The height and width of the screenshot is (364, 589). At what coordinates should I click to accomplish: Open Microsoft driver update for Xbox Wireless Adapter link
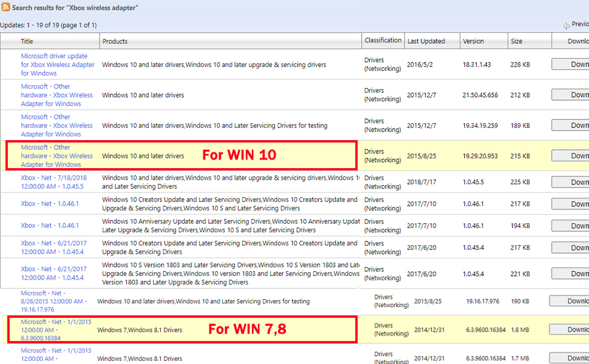pyautogui.click(x=58, y=64)
